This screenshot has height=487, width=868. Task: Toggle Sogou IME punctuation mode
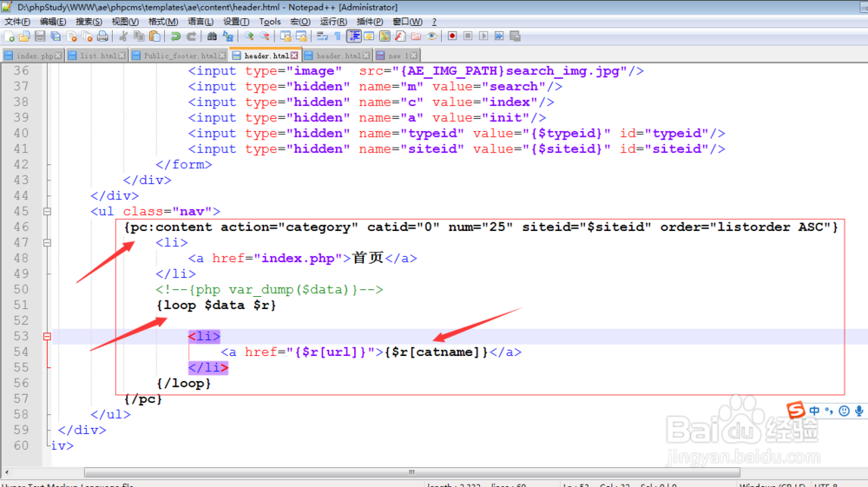point(829,411)
